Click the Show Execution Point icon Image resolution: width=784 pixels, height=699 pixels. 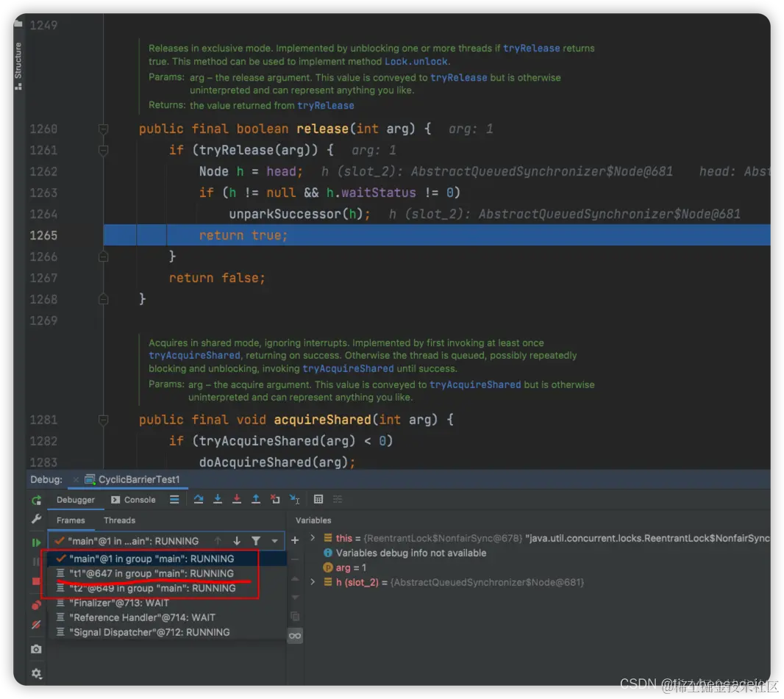point(174,499)
